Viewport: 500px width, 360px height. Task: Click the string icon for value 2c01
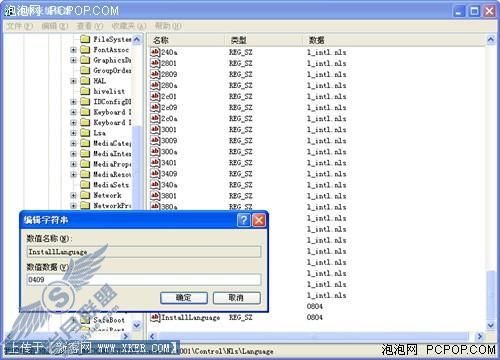click(x=155, y=96)
